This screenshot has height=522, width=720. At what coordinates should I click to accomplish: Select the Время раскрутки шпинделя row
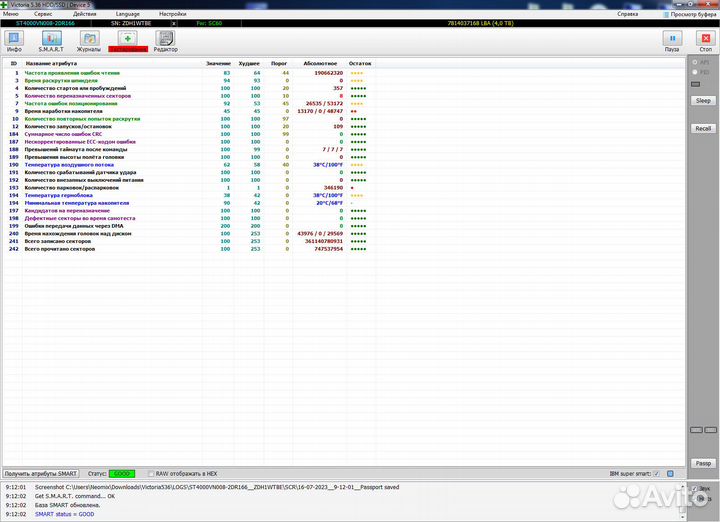(x=191, y=80)
